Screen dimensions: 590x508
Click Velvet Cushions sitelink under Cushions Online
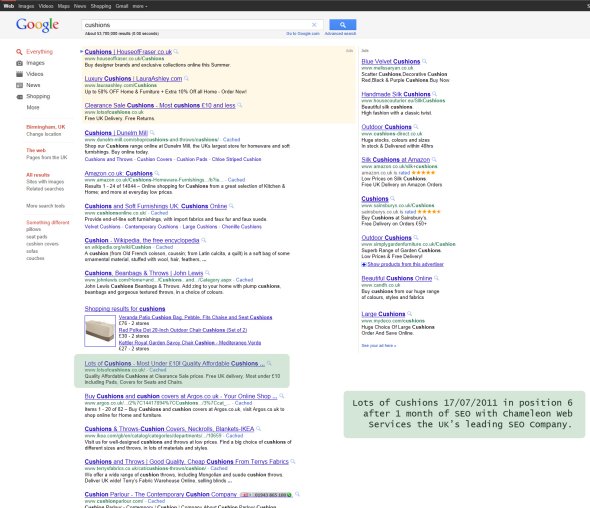click(102, 227)
